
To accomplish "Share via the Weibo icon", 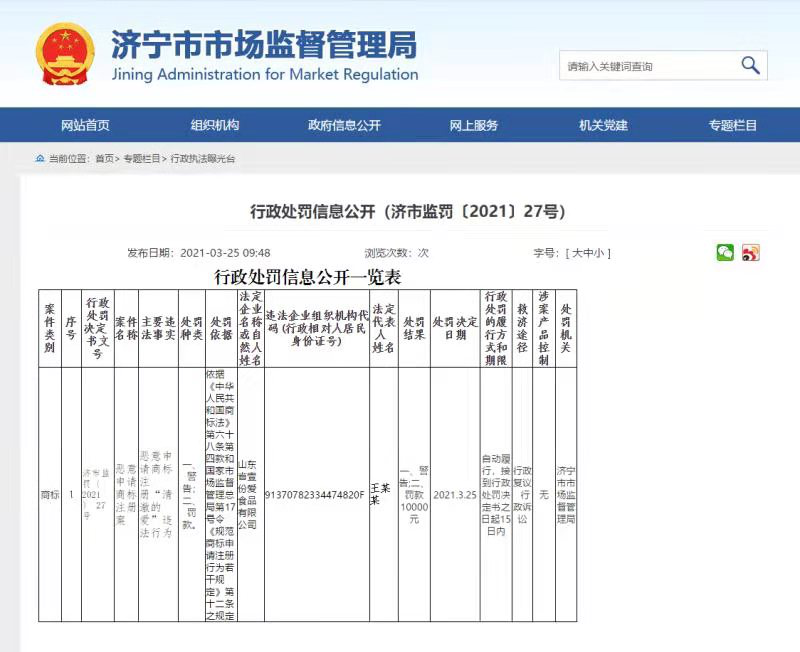I will point(751,252).
